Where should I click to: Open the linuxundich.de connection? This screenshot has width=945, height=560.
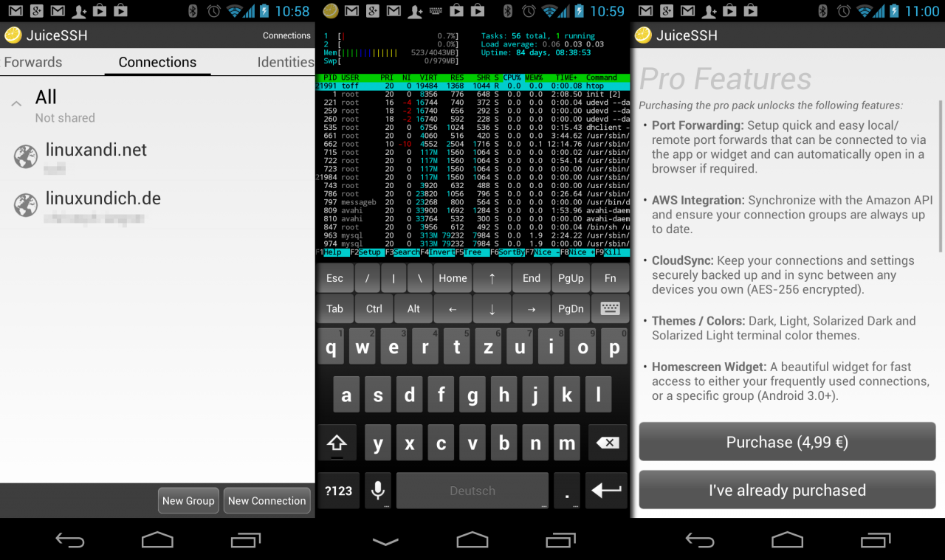point(157,204)
